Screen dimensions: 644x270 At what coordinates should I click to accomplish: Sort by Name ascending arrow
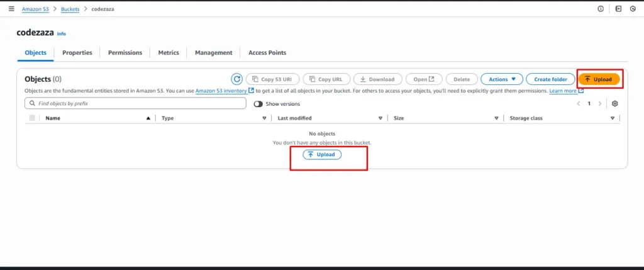pyautogui.click(x=148, y=118)
